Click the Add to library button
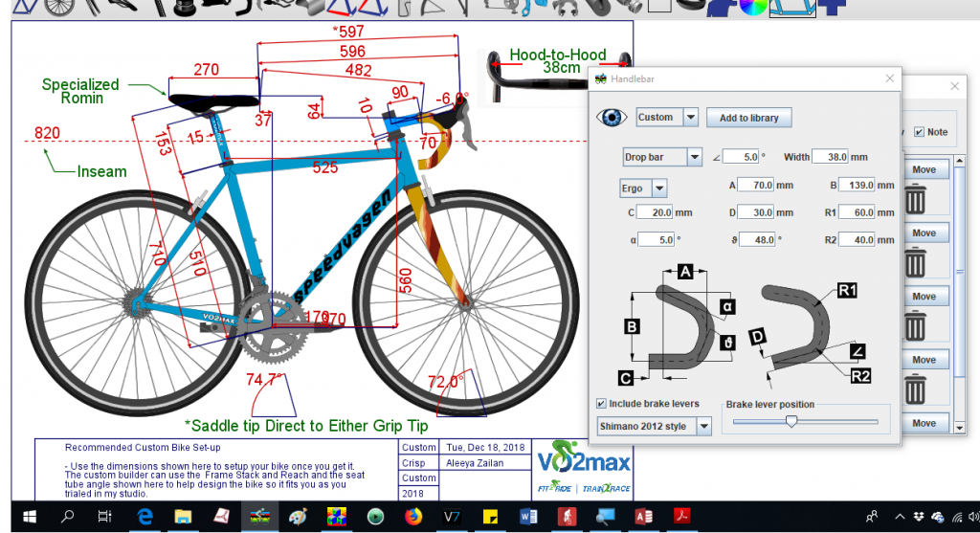Viewport: 980px width, 533px height. click(748, 118)
